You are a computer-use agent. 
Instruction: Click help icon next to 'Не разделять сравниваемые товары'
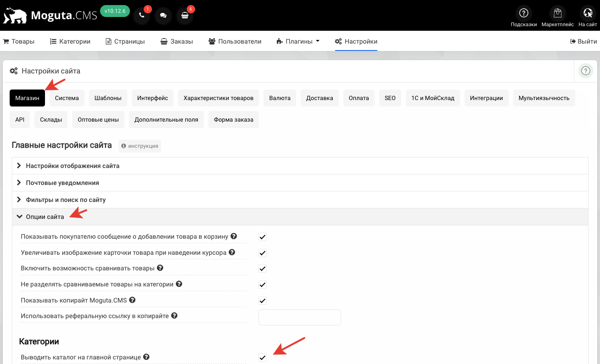point(179,284)
